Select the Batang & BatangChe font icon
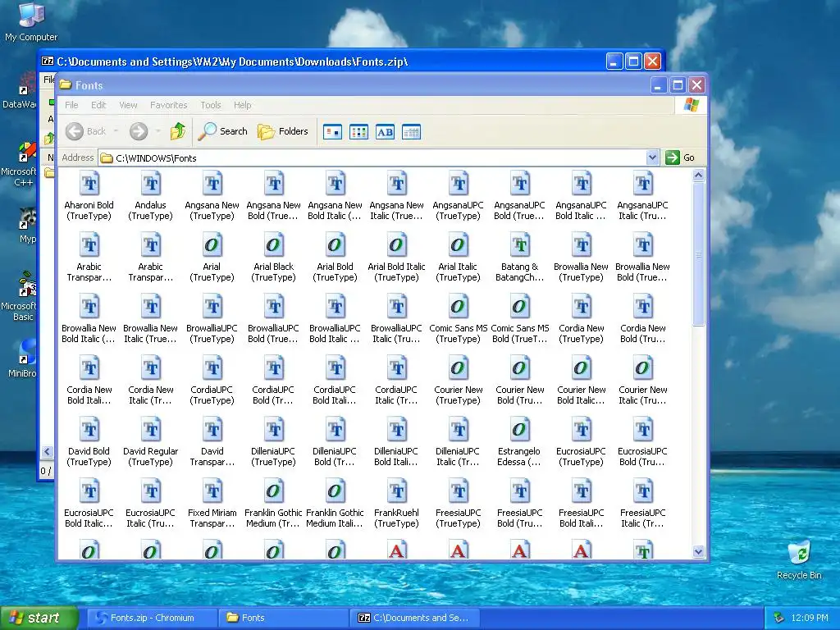 pos(519,245)
